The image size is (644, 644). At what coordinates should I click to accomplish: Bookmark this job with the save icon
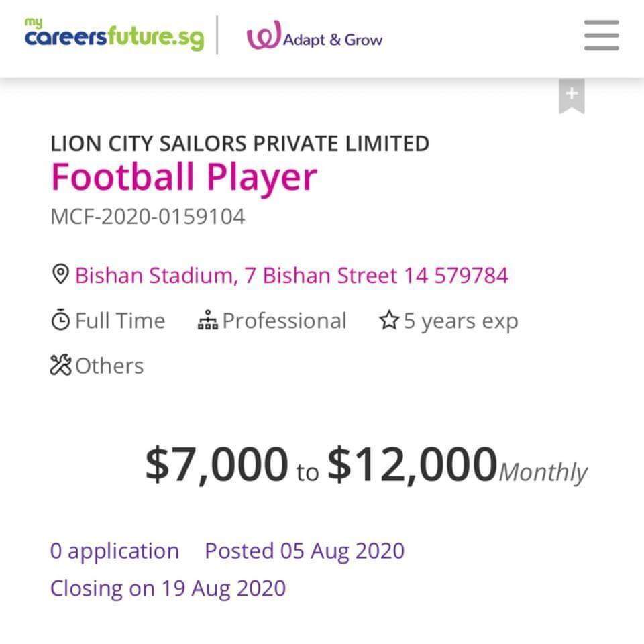[572, 96]
